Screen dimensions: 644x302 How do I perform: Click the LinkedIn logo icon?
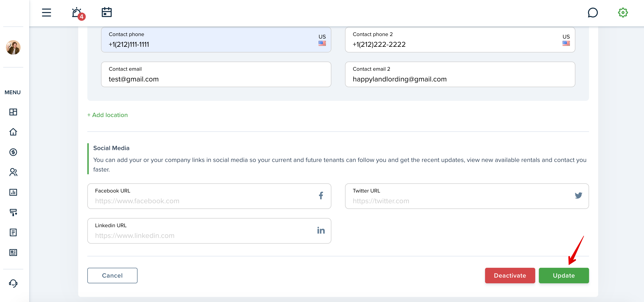click(321, 230)
